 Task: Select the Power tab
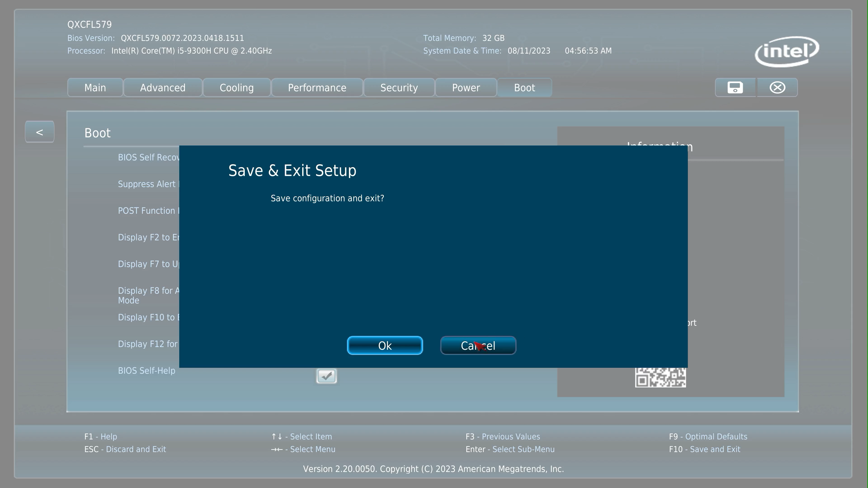(466, 88)
